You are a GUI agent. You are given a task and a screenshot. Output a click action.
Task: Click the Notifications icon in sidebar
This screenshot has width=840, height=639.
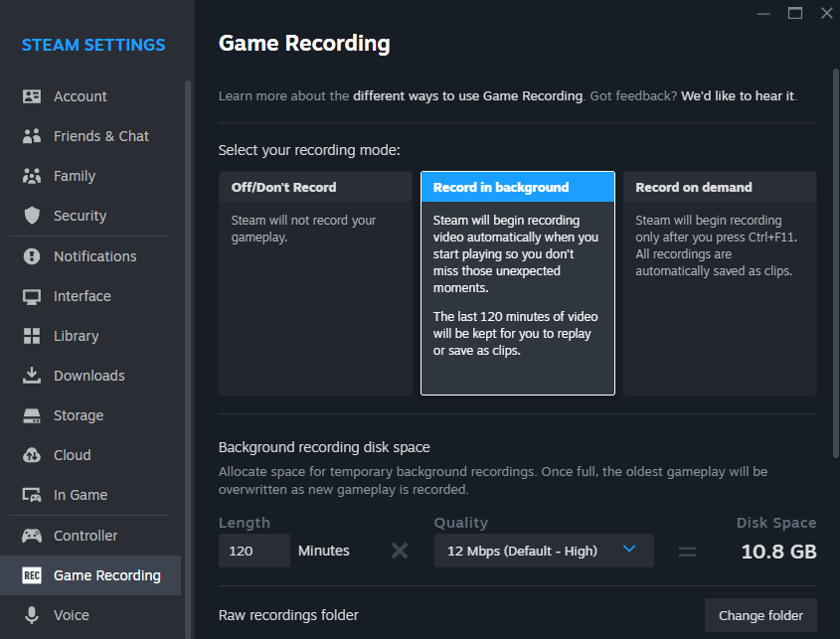[x=32, y=256]
